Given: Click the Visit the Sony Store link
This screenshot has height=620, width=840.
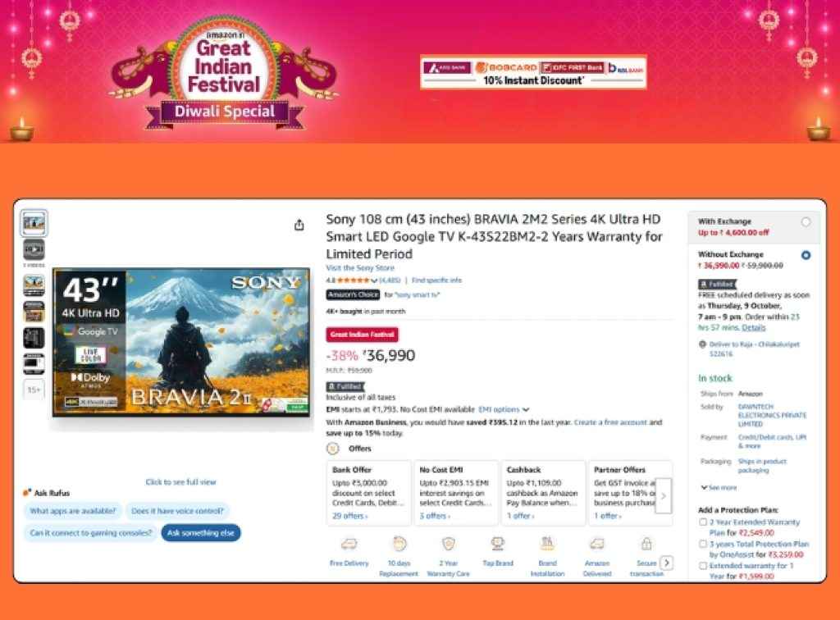Looking at the screenshot, I should 360,267.
